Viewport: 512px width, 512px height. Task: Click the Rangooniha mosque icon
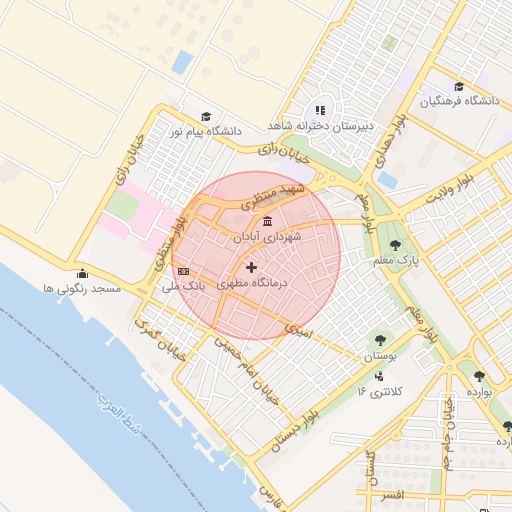[x=82, y=274]
